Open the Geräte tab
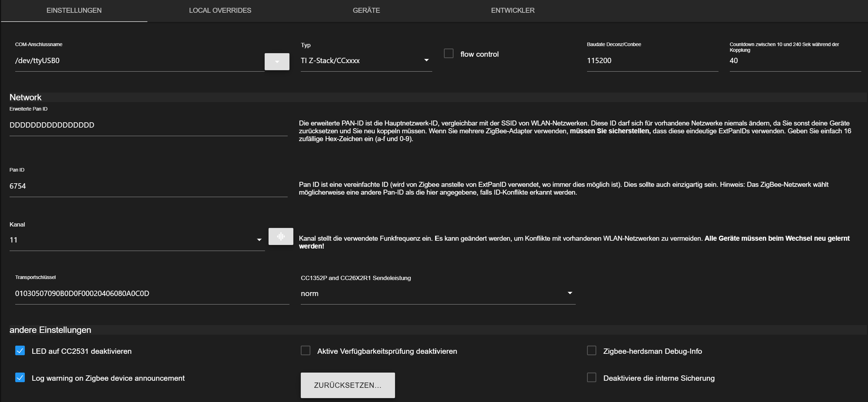 coord(366,11)
